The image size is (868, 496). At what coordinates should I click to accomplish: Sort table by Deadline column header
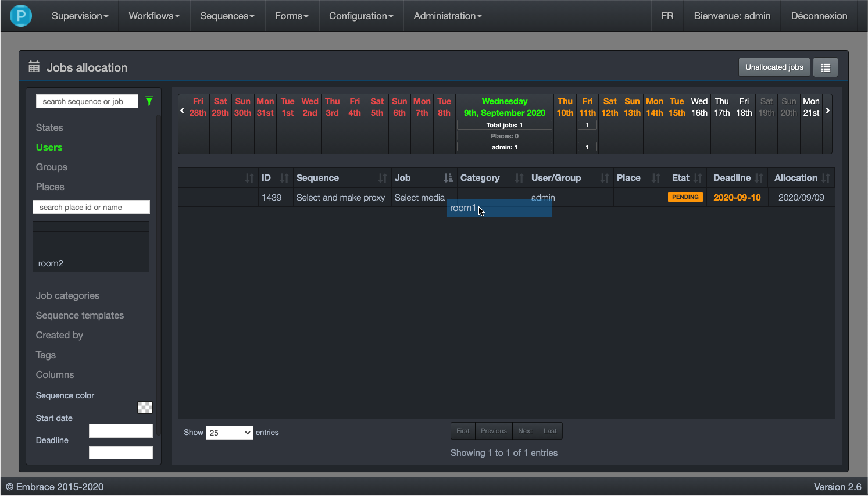tap(738, 178)
